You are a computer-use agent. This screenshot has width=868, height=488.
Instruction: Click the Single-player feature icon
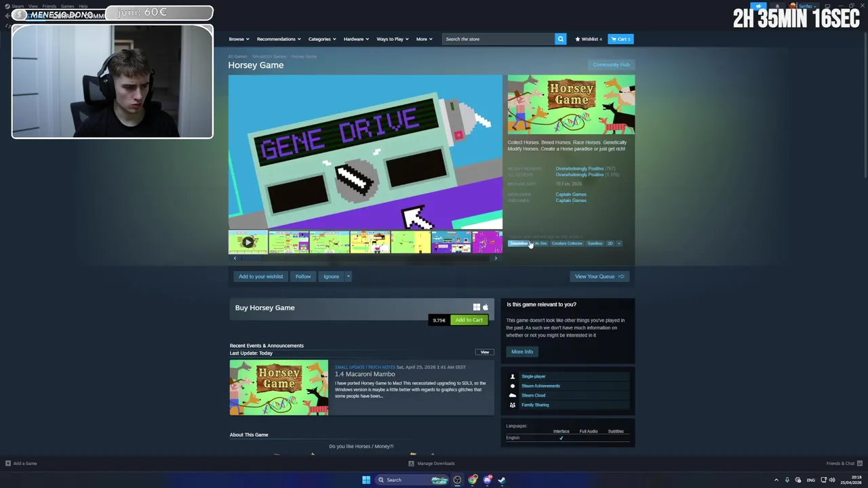[x=513, y=376]
